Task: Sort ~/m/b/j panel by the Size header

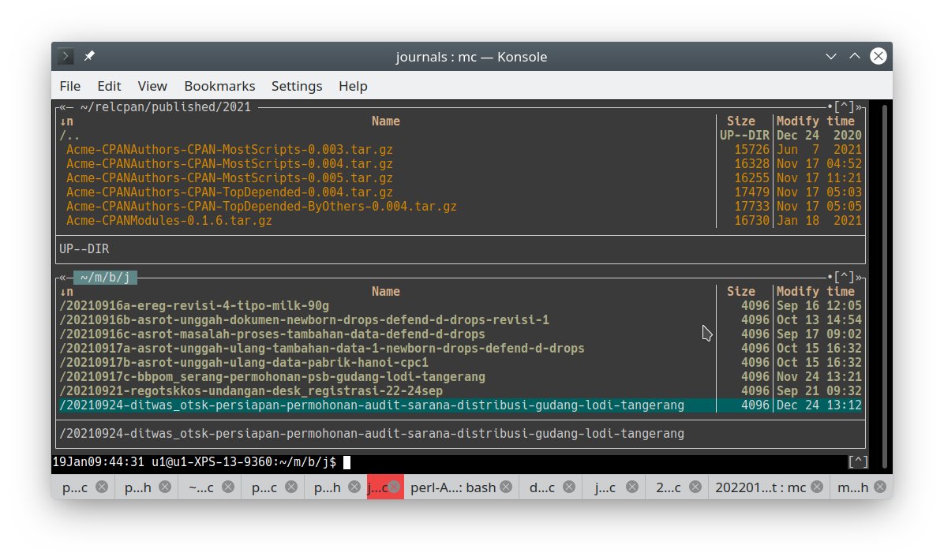Action: click(741, 292)
